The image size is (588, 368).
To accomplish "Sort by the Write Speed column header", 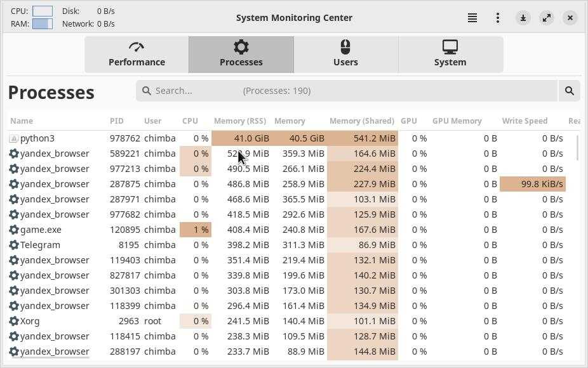I will 525,121.
